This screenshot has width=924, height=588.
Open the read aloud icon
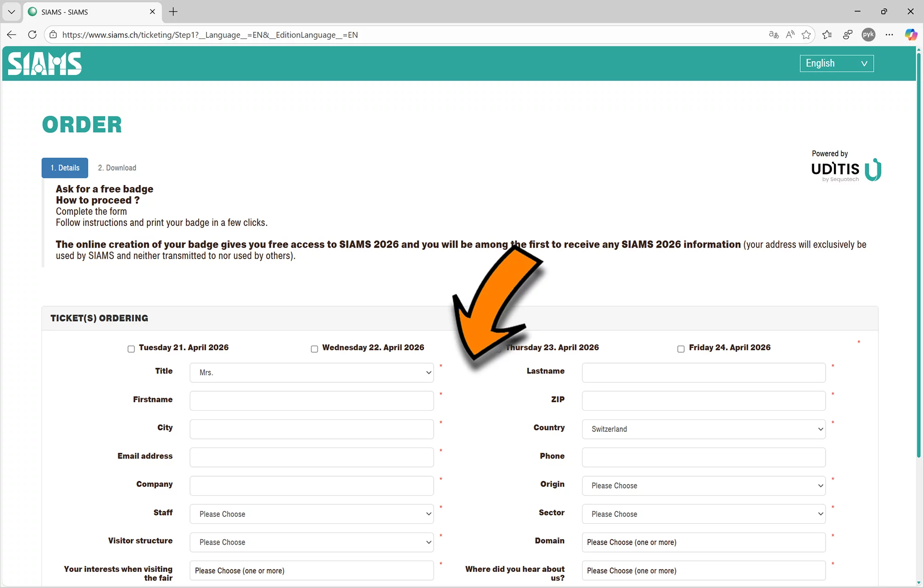790,35
